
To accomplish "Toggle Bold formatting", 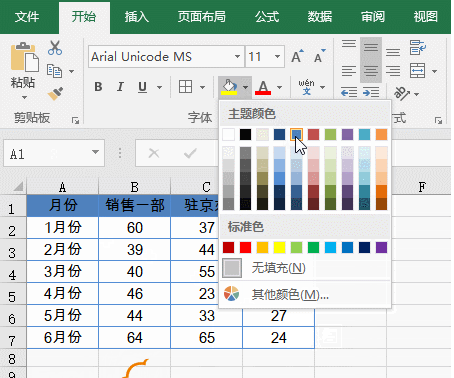I will point(98,87).
